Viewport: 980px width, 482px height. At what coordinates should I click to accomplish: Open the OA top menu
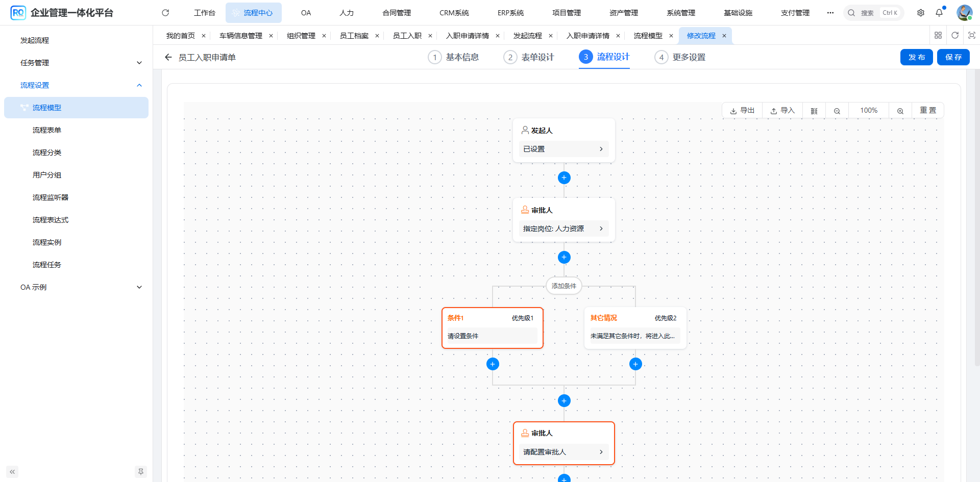(306, 13)
